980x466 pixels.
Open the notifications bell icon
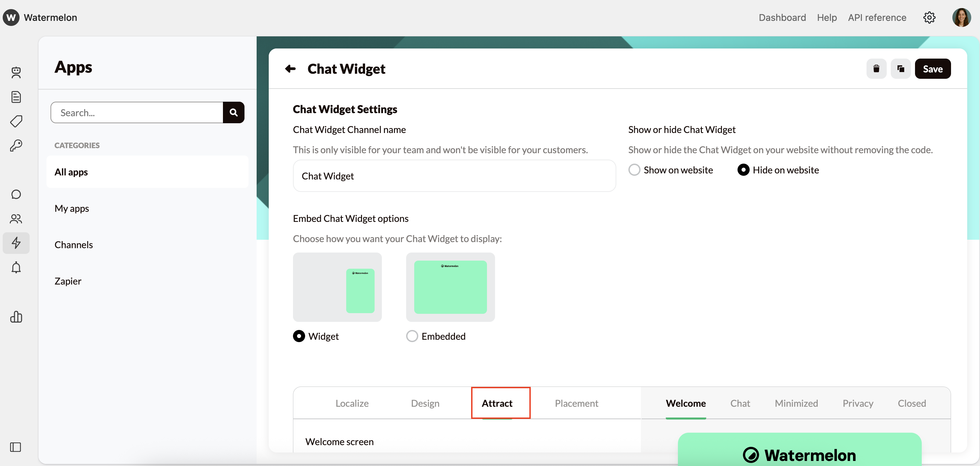click(16, 267)
